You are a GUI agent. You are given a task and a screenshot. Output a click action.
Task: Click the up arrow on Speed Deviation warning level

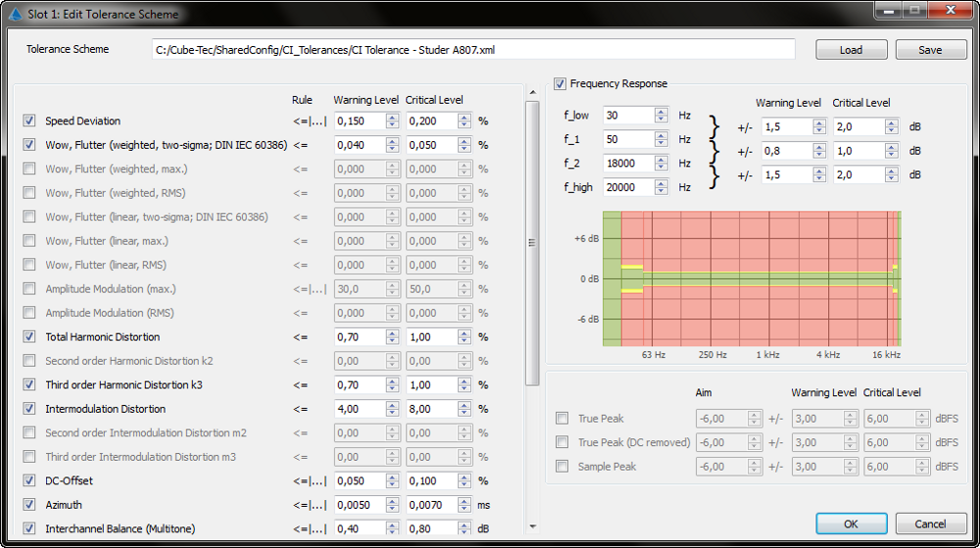[392, 117]
